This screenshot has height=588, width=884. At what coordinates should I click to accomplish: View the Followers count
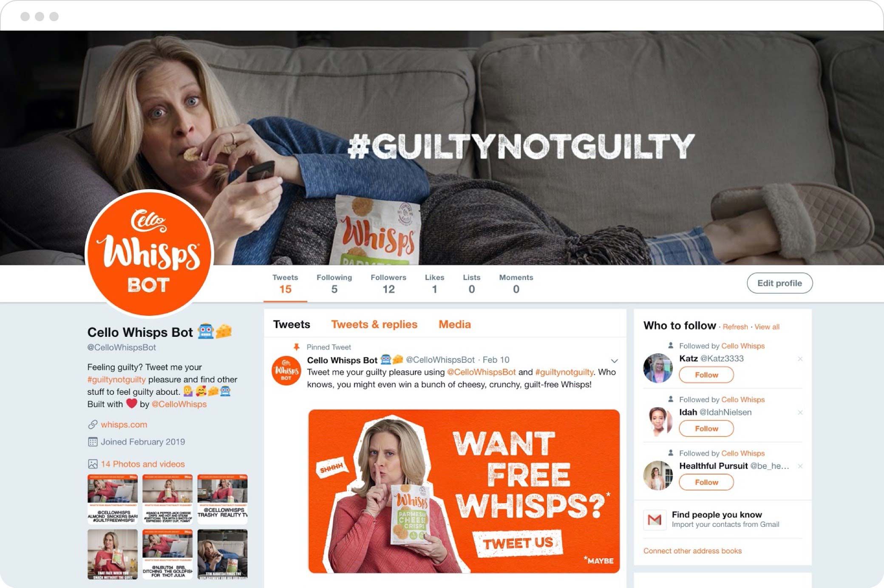388,284
